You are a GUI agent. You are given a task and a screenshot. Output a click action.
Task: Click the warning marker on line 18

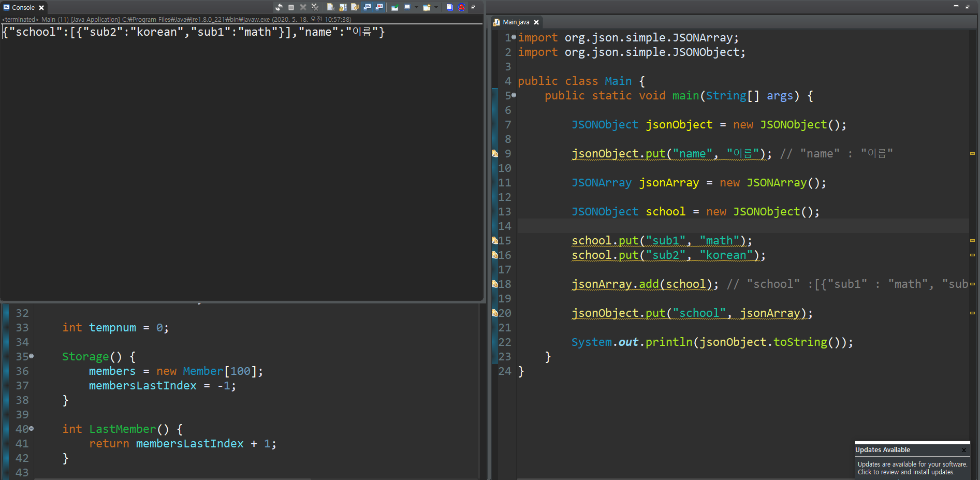point(495,284)
